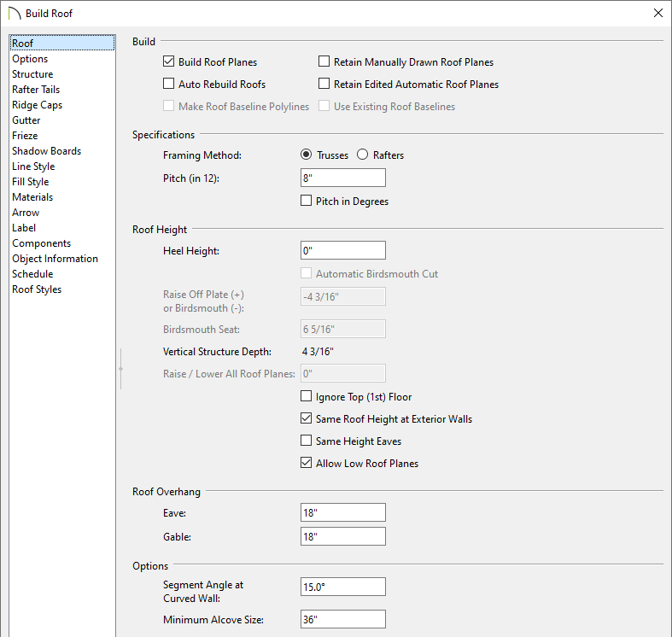Enable Auto Rebuild Roofs
This screenshot has width=672, height=637.
[x=169, y=83]
